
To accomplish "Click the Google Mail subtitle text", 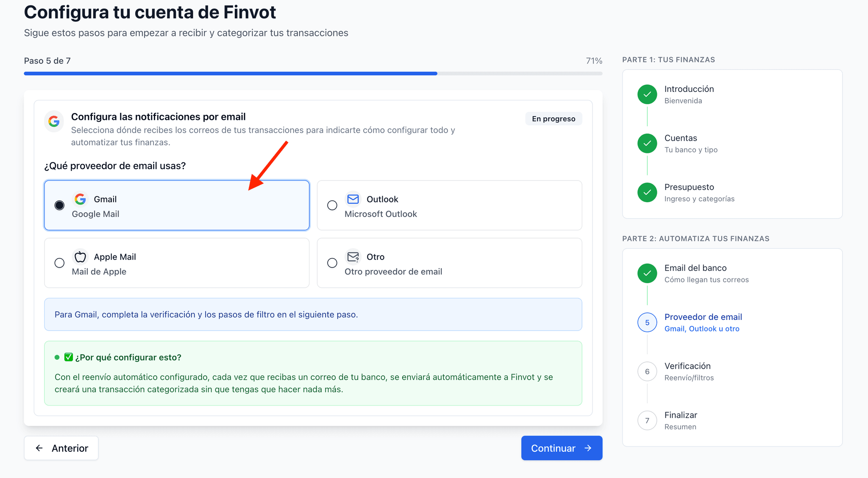I will pyautogui.click(x=95, y=214).
